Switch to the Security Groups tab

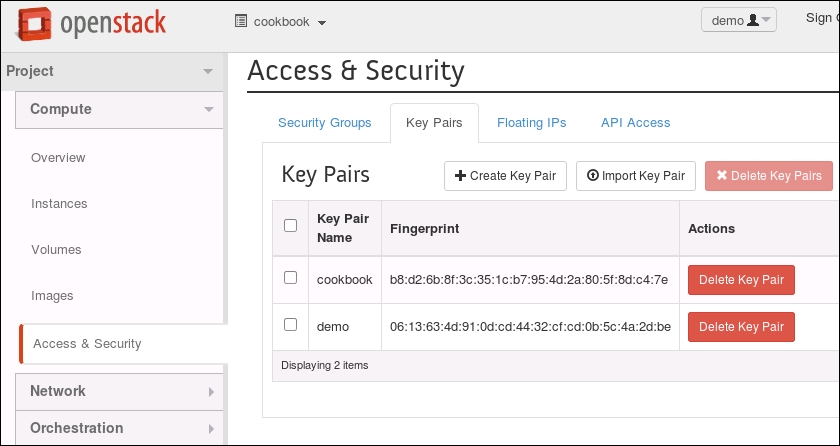click(x=324, y=123)
